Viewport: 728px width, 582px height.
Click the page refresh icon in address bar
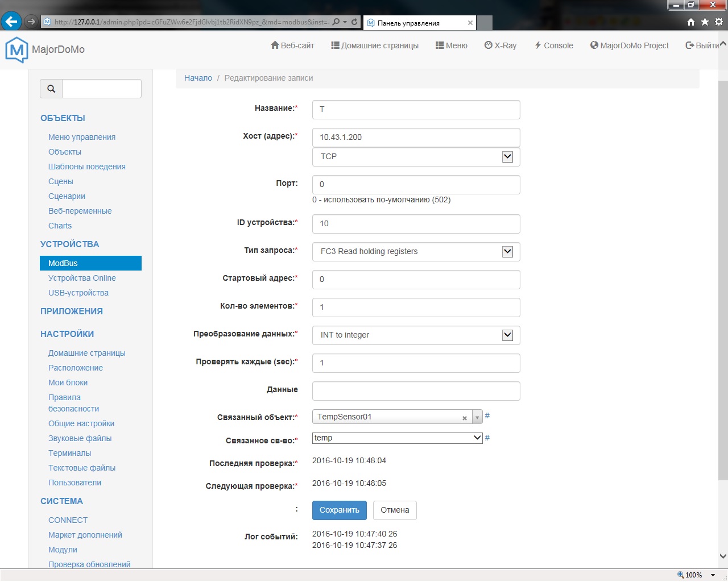tap(354, 22)
